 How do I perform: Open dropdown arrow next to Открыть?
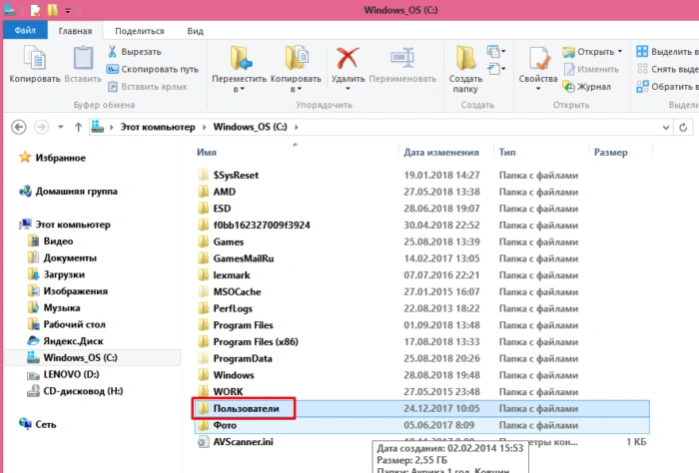click(620, 52)
